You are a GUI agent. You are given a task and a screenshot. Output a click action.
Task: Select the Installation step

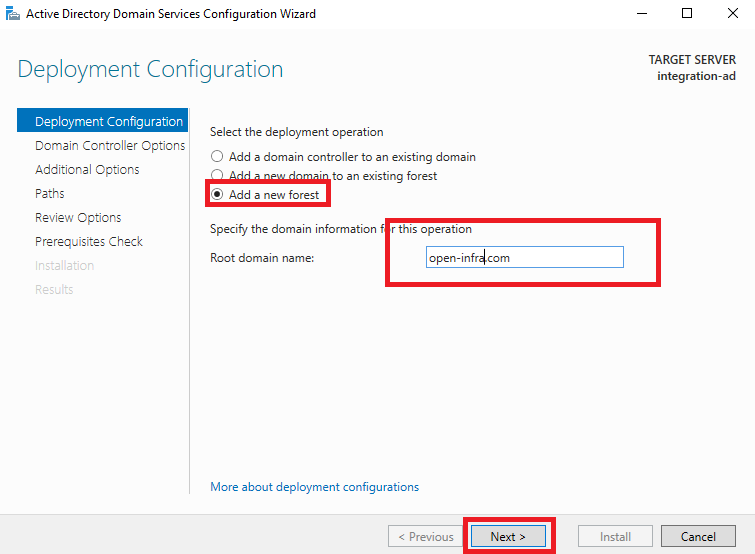(x=65, y=266)
